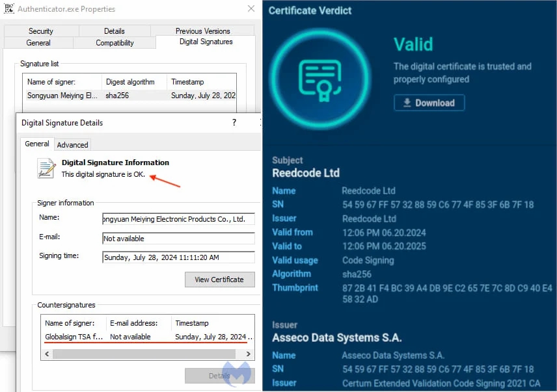Open the Compatibility tab

coord(115,43)
